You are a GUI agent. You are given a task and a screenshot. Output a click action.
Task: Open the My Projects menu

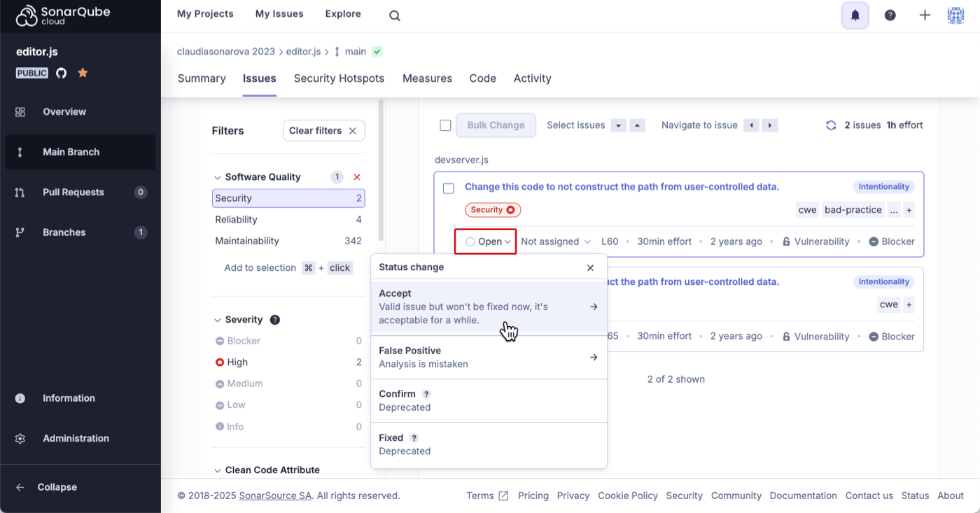pos(204,13)
